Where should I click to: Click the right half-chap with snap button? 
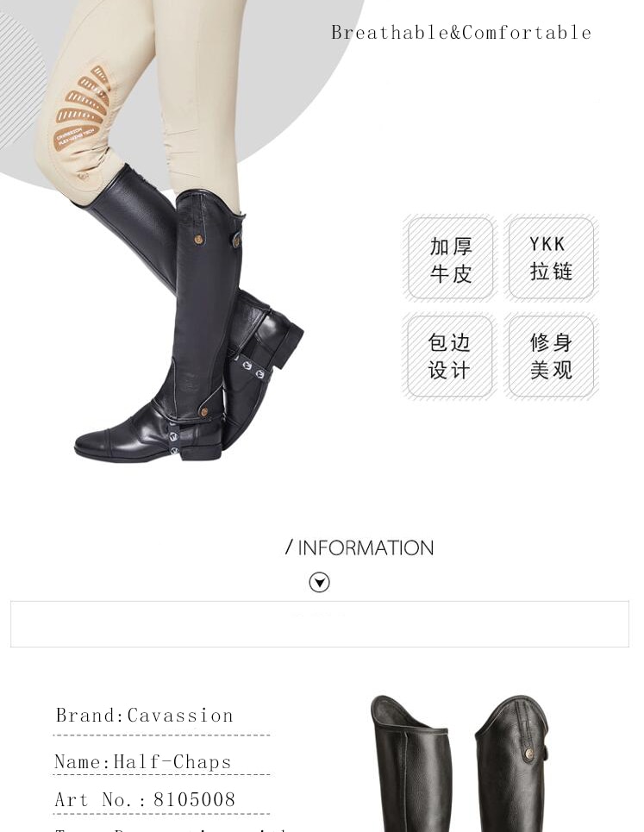[512, 763]
